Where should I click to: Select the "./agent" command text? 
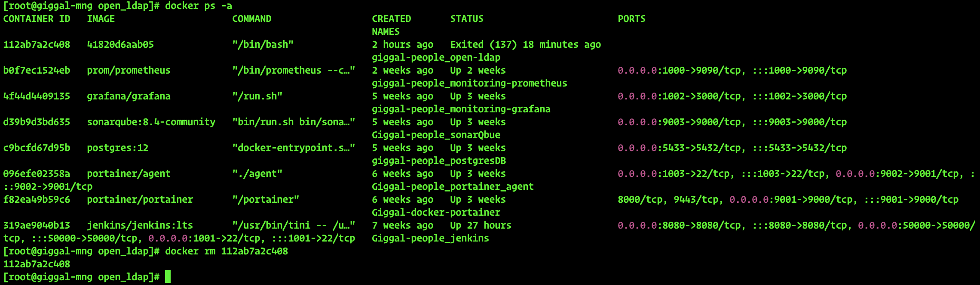click(257, 174)
